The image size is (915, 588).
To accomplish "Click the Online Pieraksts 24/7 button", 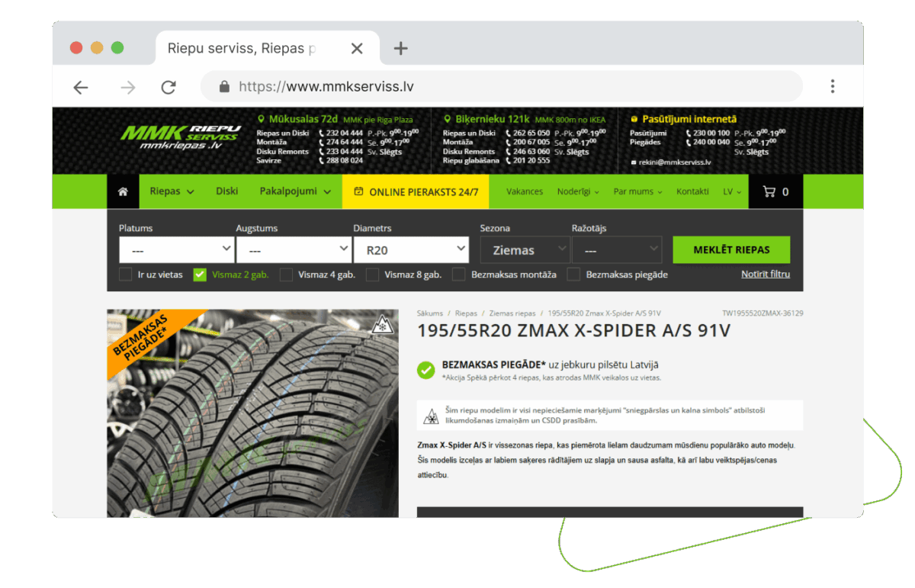I will (x=416, y=191).
